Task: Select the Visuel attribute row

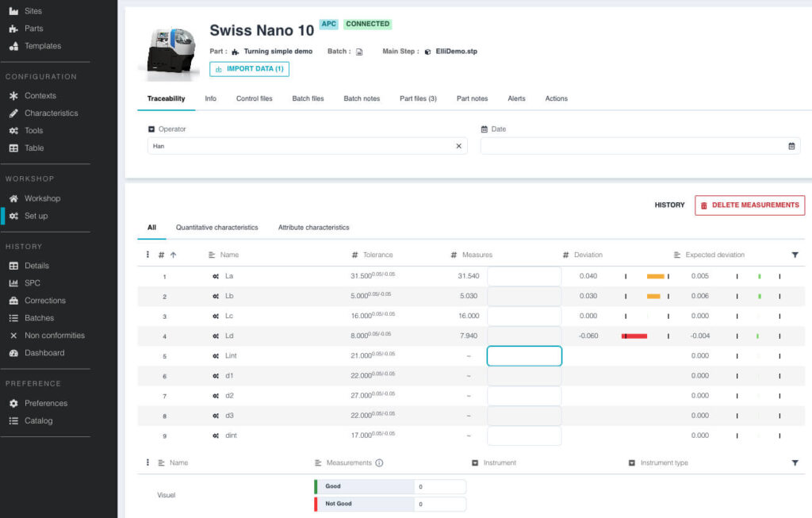Action: (x=167, y=495)
